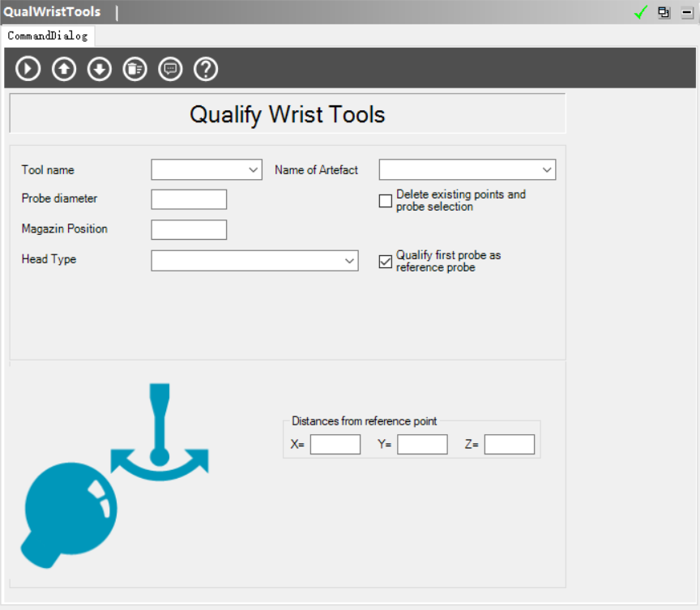Click the delete trash toolbar icon
Image resolution: width=700 pixels, height=610 pixels.
point(134,69)
